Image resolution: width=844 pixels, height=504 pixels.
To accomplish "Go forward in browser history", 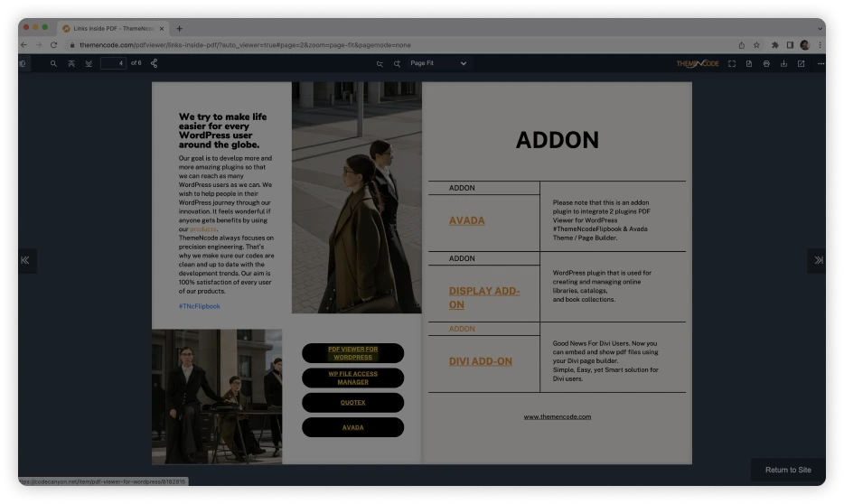I will tap(39, 45).
